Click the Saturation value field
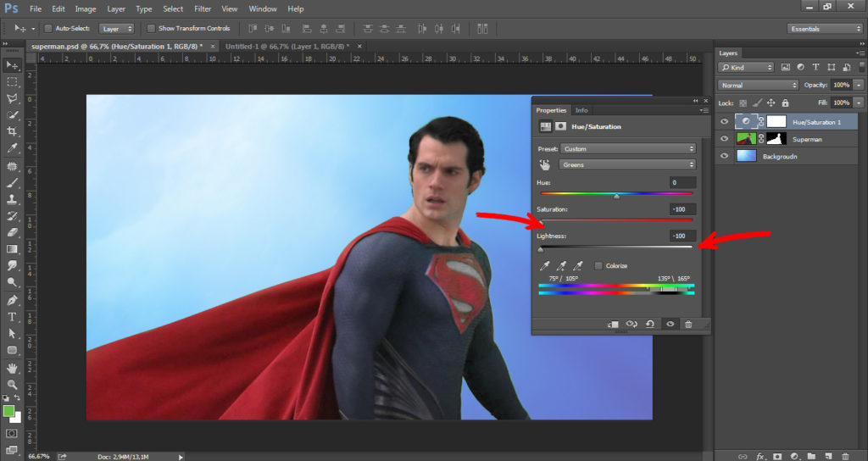This screenshot has height=461, width=868. pyautogui.click(x=682, y=209)
